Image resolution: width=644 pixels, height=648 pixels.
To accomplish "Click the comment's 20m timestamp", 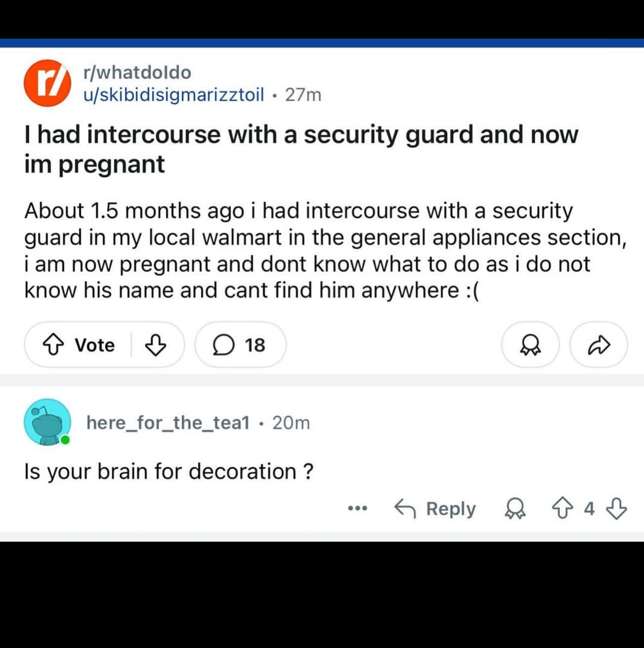I will click(x=291, y=422).
